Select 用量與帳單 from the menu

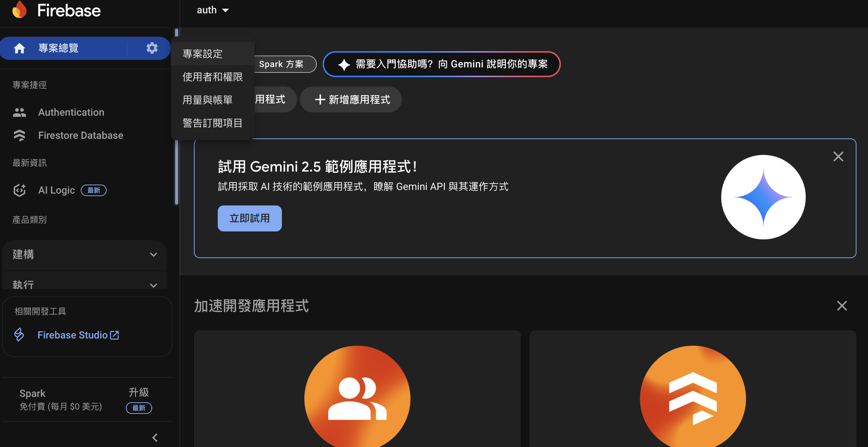213,100
